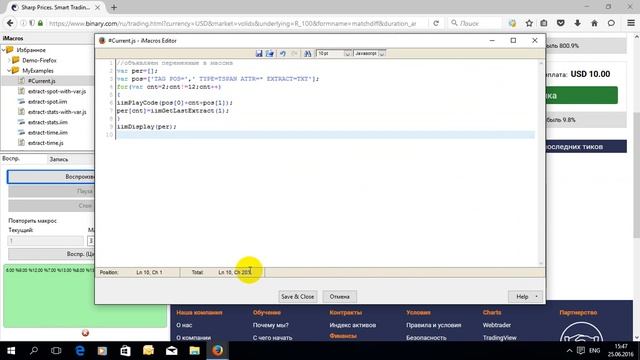This screenshot has height=360, width=640.
Task: Collapse the MyExamples folder
Action: [9, 71]
